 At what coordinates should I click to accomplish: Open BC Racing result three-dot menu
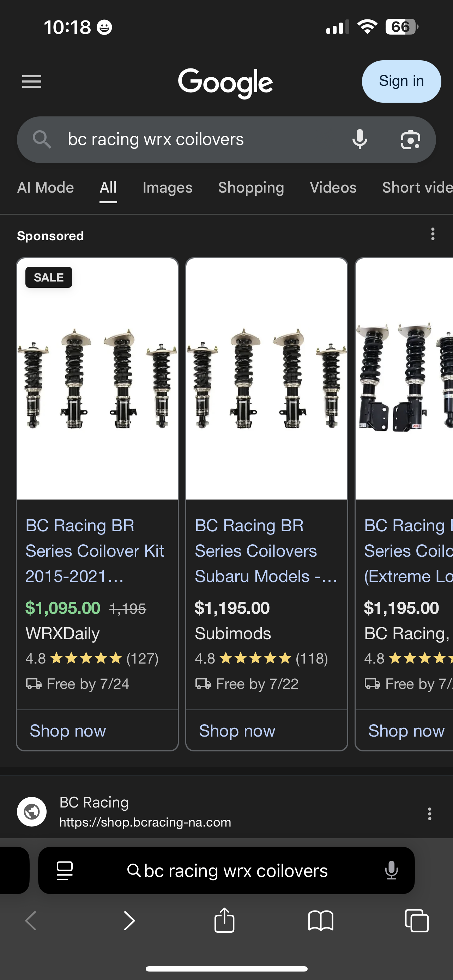[429, 813]
